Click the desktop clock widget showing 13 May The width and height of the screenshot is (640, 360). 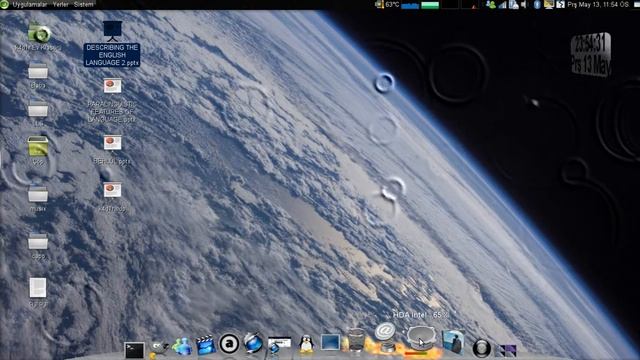(591, 55)
